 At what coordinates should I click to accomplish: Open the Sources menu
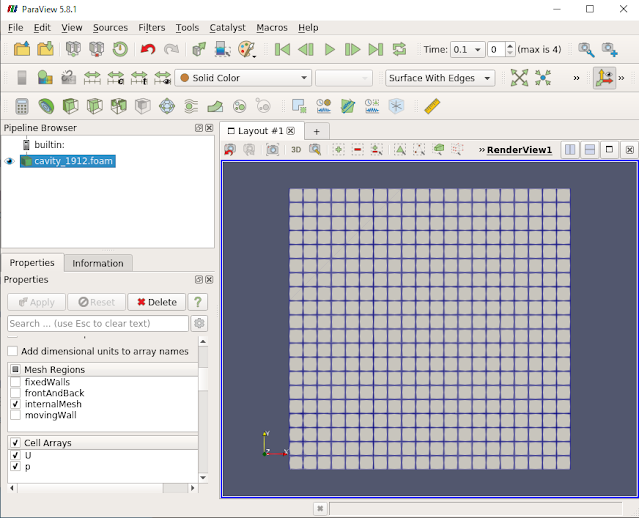coord(110,27)
